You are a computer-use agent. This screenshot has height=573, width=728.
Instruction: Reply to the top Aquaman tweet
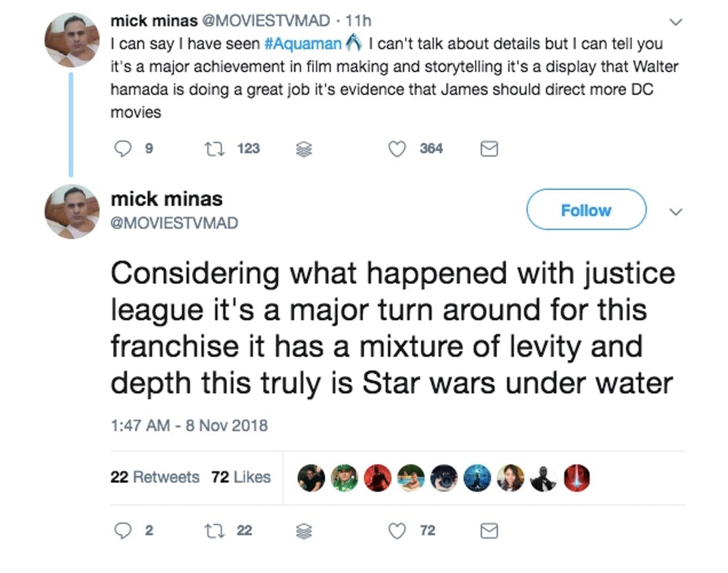pyautogui.click(x=124, y=149)
